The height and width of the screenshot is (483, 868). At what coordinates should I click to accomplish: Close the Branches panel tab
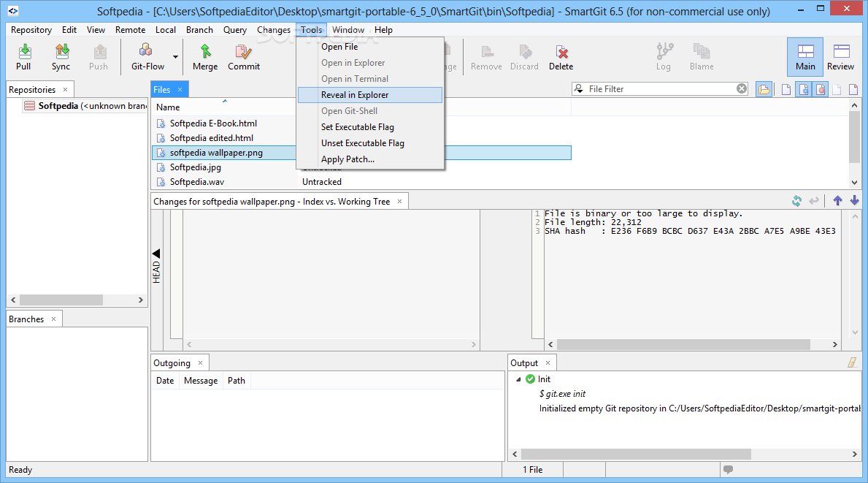(x=54, y=319)
